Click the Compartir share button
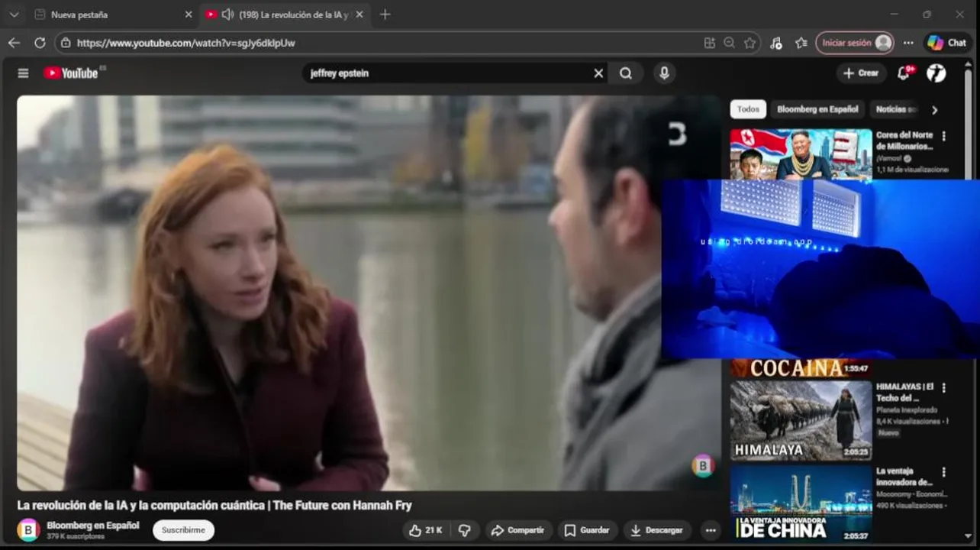 pos(518,530)
